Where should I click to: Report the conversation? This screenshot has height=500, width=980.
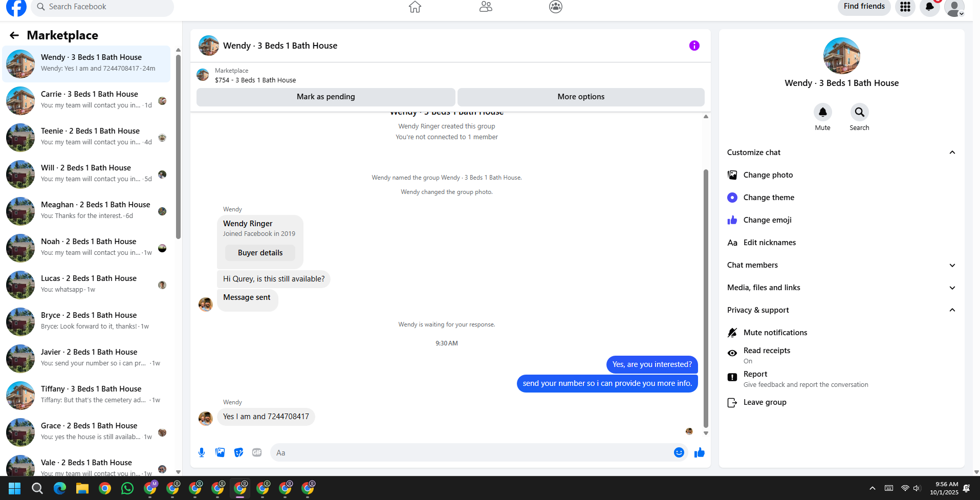coord(841,379)
